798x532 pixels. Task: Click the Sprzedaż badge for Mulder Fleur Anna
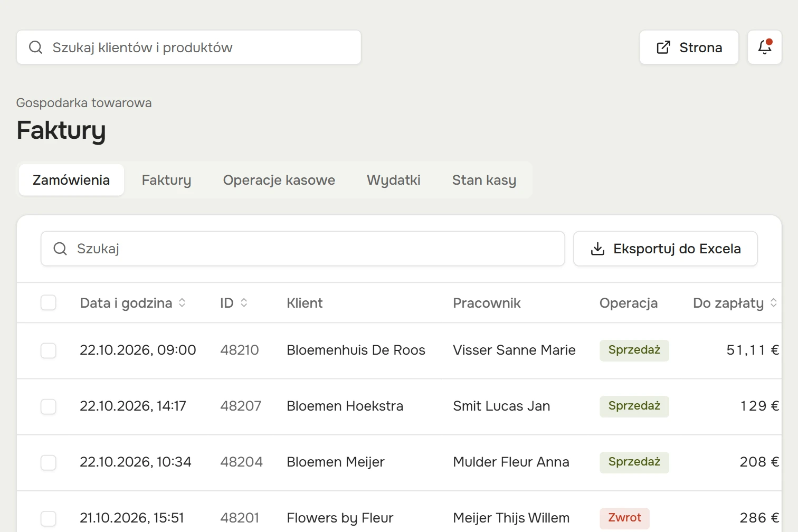click(634, 462)
